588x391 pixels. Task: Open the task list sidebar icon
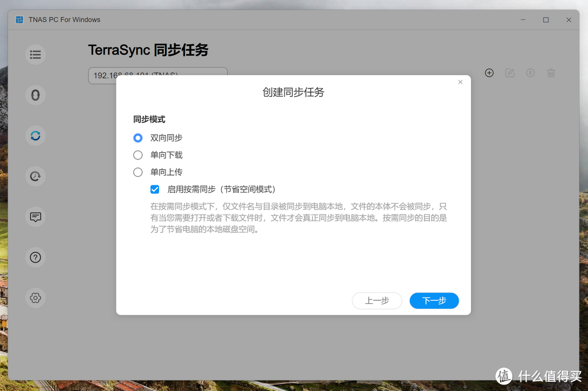coord(35,55)
